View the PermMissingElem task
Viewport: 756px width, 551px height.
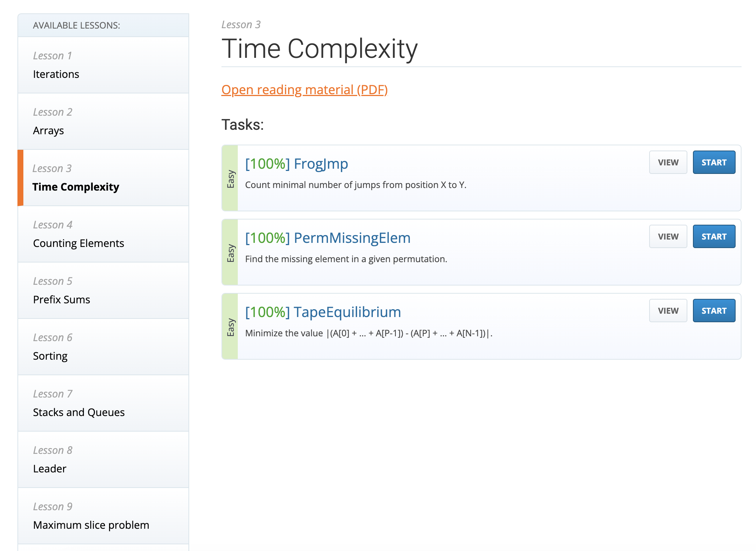[x=668, y=236]
